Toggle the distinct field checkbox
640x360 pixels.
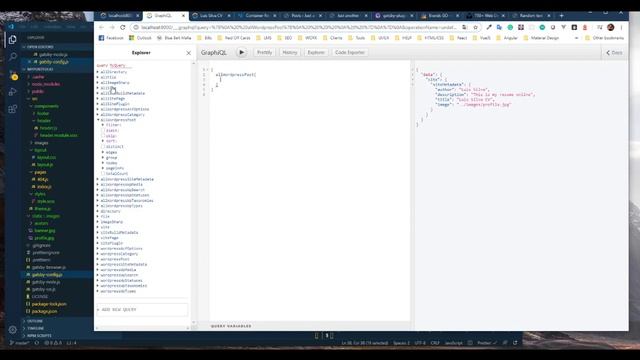tap(103, 147)
